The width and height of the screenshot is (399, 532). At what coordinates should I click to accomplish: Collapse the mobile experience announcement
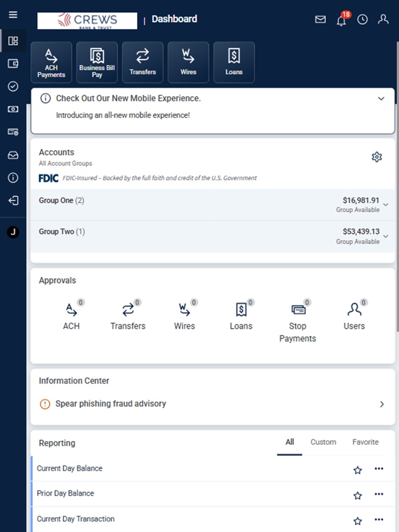[x=381, y=99]
